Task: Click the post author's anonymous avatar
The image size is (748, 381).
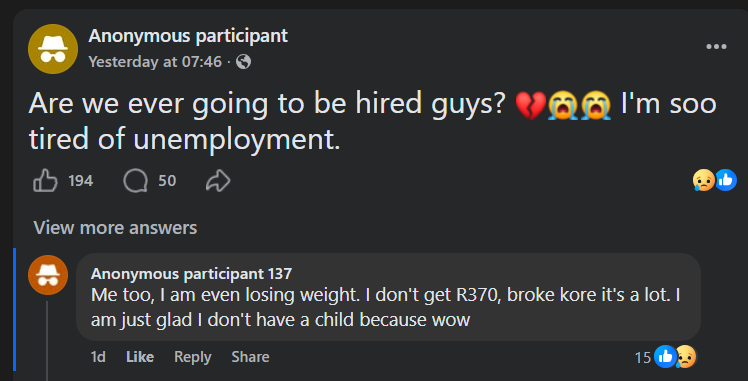Action: pyautogui.click(x=53, y=49)
